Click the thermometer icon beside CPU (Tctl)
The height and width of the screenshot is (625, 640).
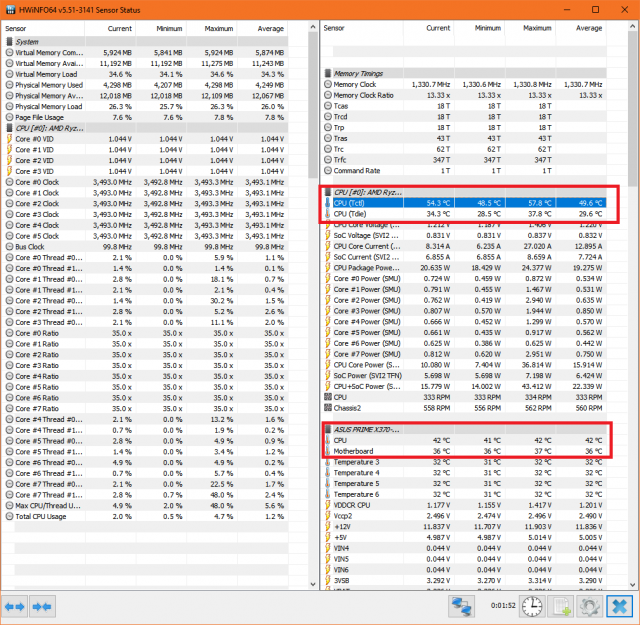click(x=327, y=203)
